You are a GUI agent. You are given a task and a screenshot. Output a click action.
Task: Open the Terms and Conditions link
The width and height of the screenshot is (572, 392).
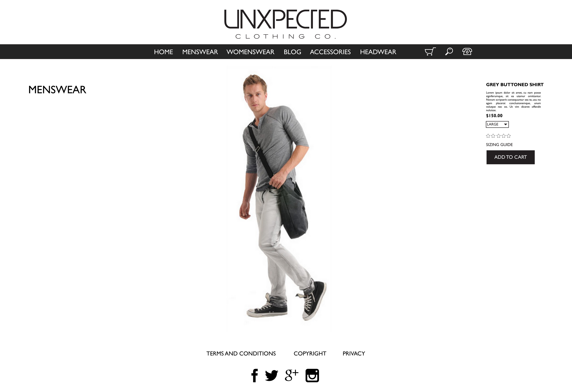coord(241,353)
